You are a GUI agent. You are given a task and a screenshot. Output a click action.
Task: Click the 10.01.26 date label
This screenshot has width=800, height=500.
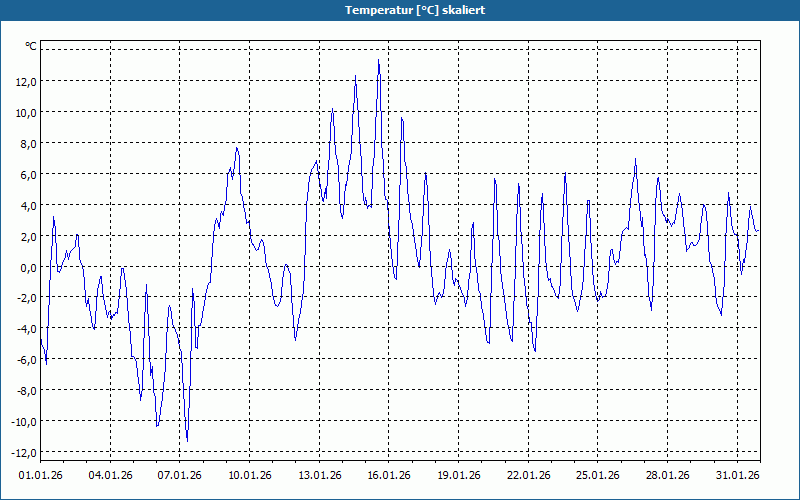coord(249,476)
